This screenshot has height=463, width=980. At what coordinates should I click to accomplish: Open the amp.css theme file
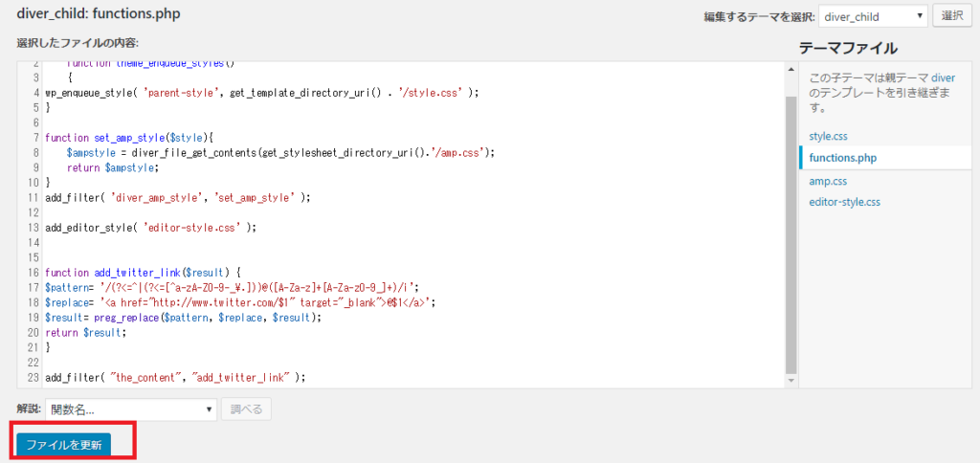[827, 181]
